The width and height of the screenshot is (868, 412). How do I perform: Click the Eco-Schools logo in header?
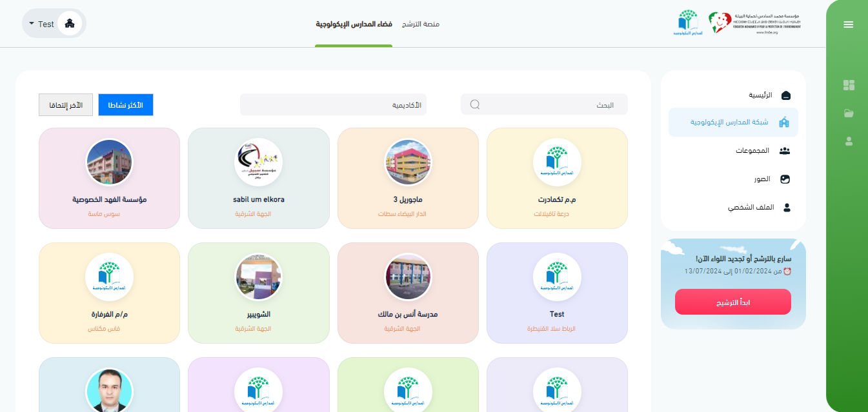tap(688, 23)
